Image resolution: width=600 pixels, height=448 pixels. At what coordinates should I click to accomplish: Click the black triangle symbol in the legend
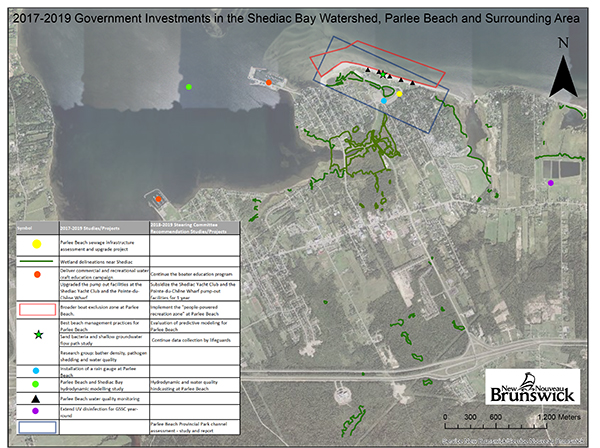click(x=36, y=397)
